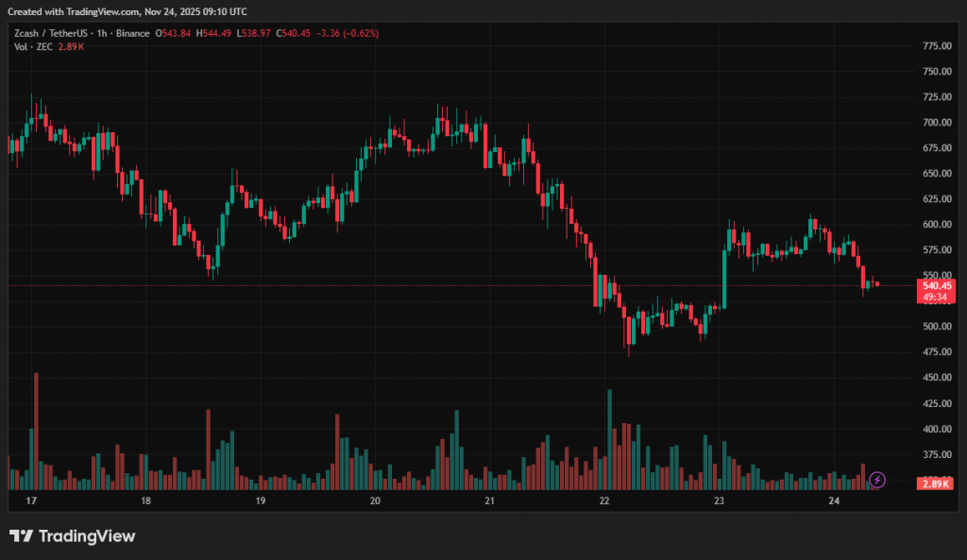Click date label 22 on time axis
967x560 pixels.
pos(604,501)
